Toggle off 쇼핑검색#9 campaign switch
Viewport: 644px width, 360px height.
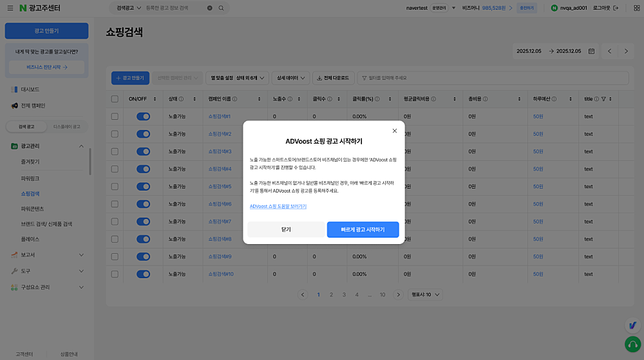[x=144, y=256]
